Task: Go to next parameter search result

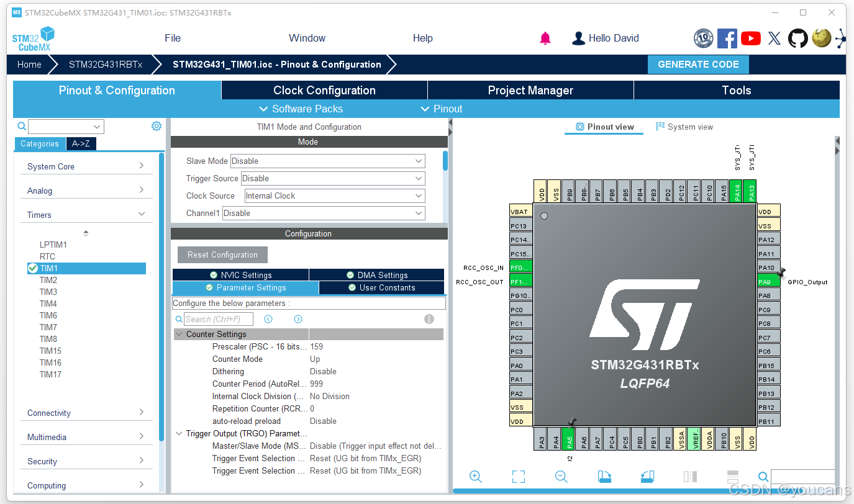Action: [298, 319]
